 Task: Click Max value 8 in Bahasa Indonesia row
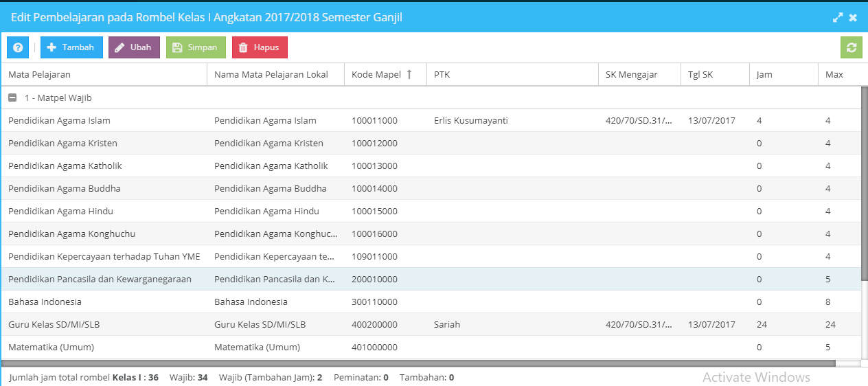coord(828,302)
